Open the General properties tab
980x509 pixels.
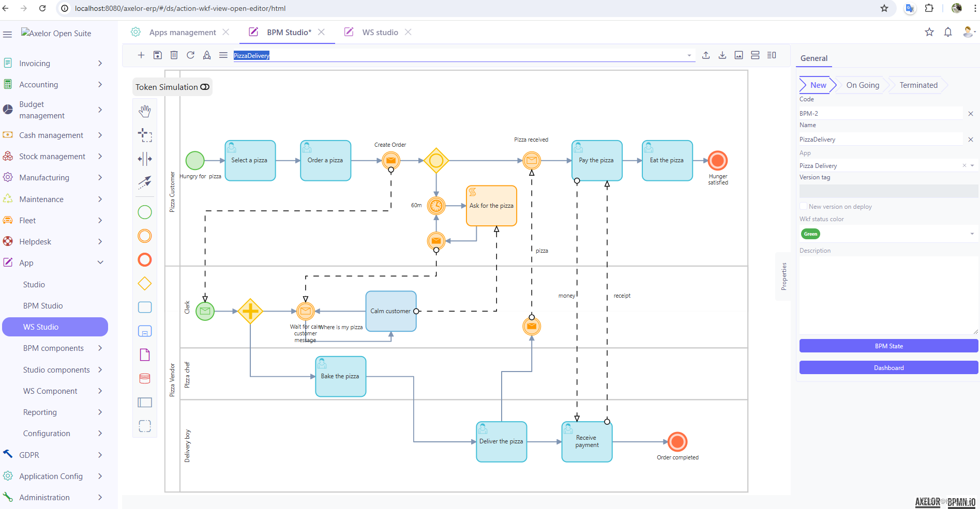(x=814, y=58)
